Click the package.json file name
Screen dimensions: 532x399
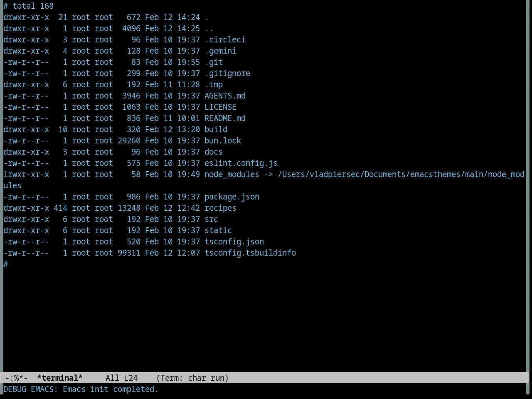232,197
